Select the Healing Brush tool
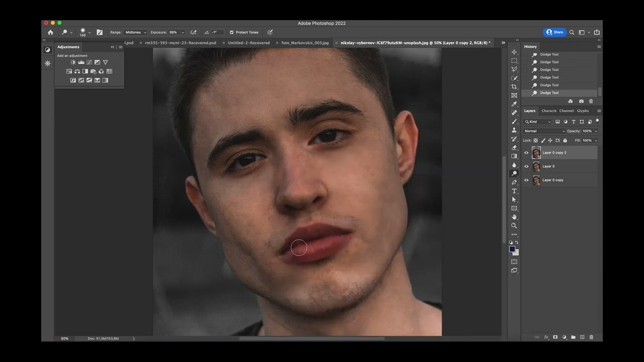This screenshot has height=362, width=644. coord(514,113)
